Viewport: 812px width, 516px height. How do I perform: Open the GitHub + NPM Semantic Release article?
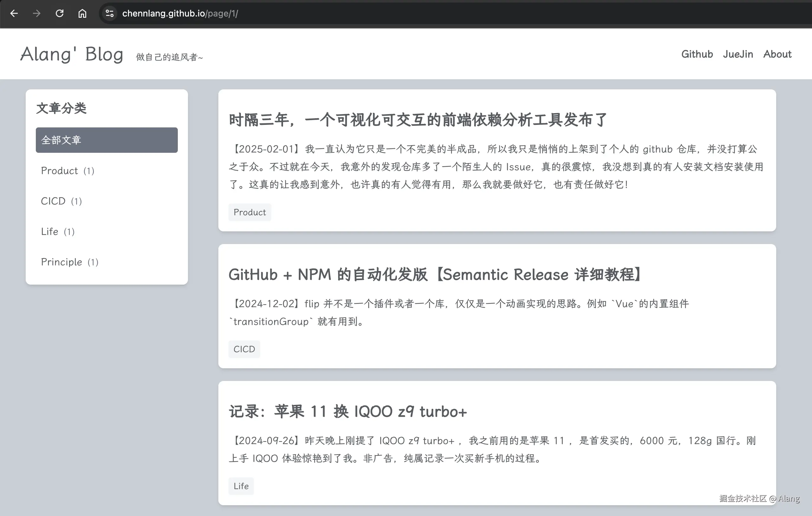435,274
